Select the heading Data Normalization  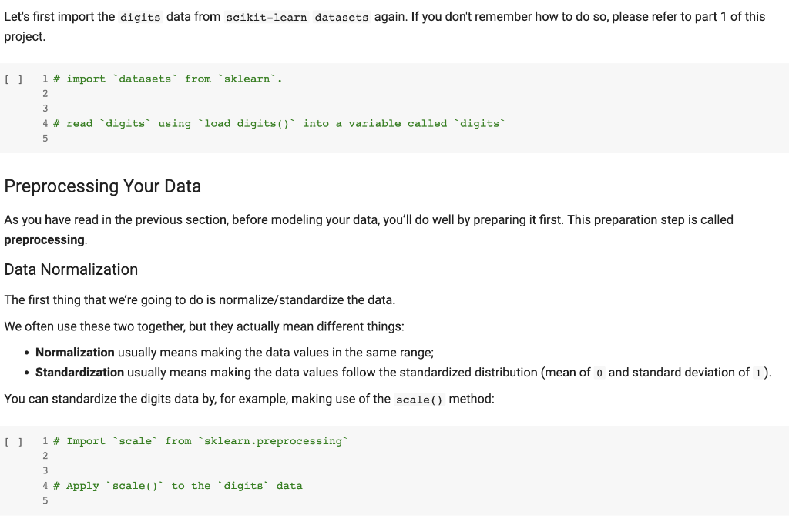tap(71, 269)
